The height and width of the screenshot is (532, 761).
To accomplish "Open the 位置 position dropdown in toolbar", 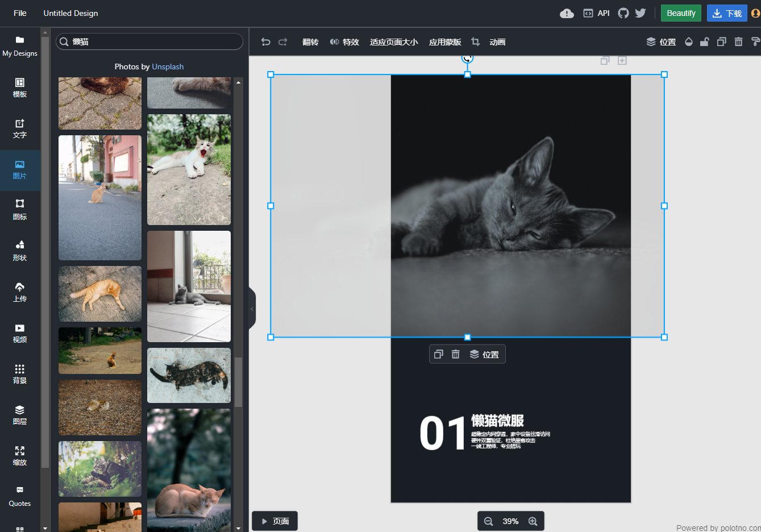I will 662,42.
